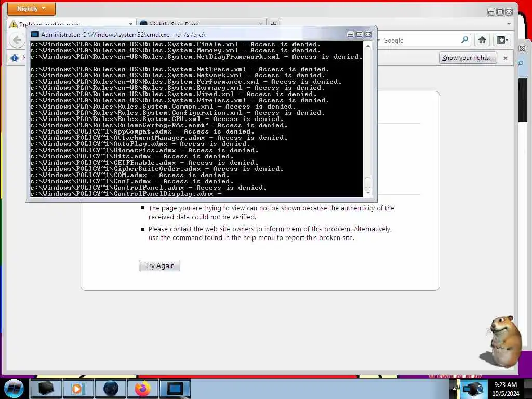Show hidden tray icons arrow

pos(454,389)
